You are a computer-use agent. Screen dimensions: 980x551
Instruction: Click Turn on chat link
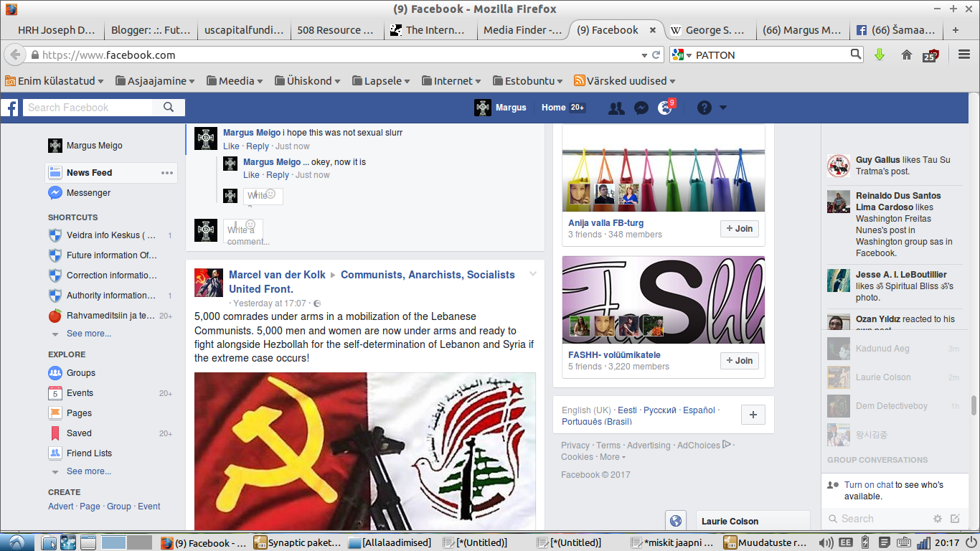[869, 485]
